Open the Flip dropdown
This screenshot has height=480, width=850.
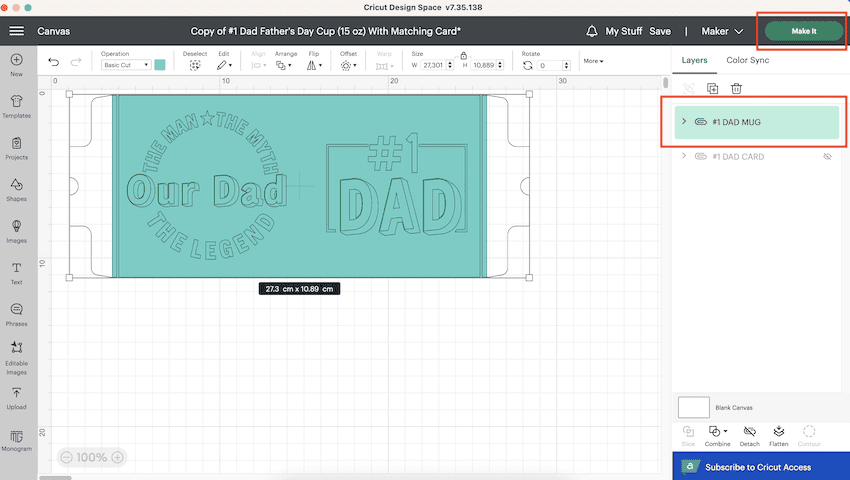point(314,65)
